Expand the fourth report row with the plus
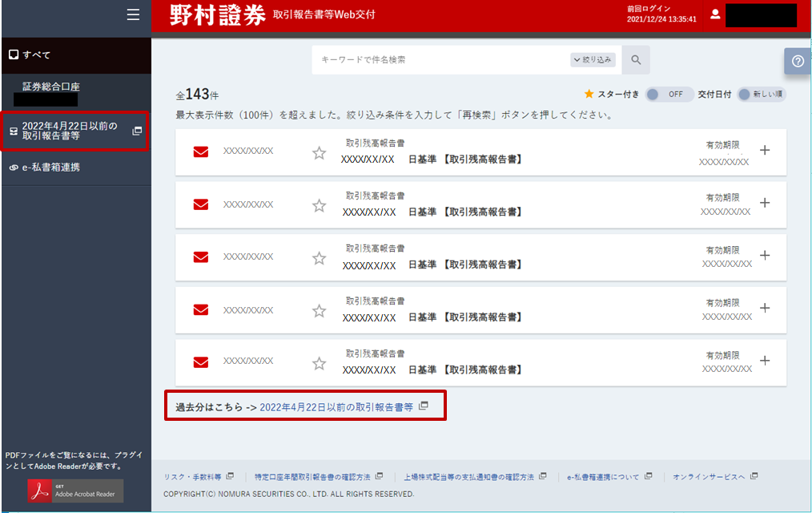812x513 pixels. (x=765, y=308)
